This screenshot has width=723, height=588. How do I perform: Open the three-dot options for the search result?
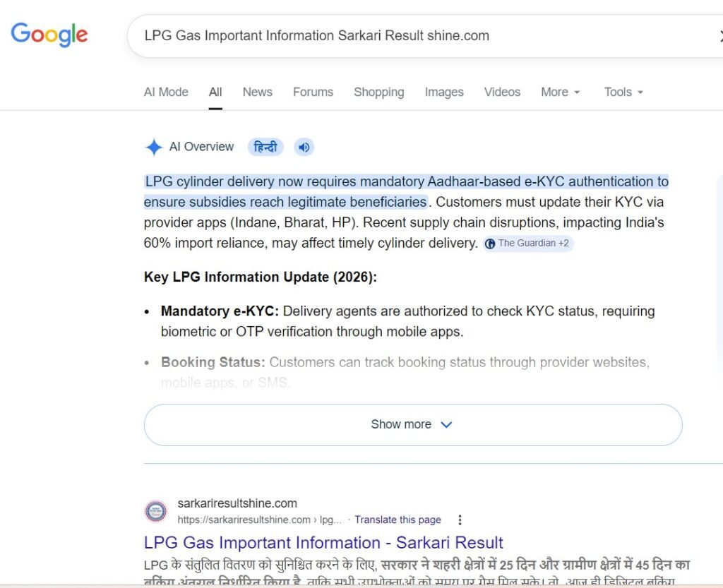pyautogui.click(x=460, y=520)
